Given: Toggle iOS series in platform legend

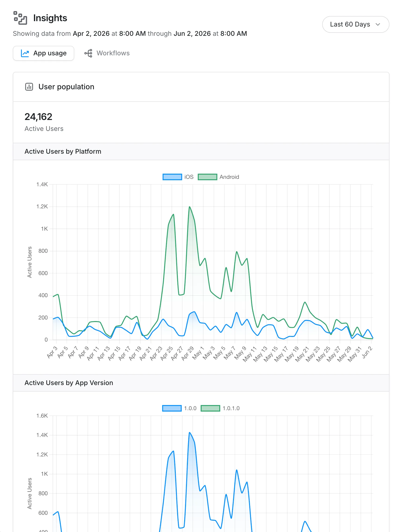Looking at the screenshot, I should [178, 177].
